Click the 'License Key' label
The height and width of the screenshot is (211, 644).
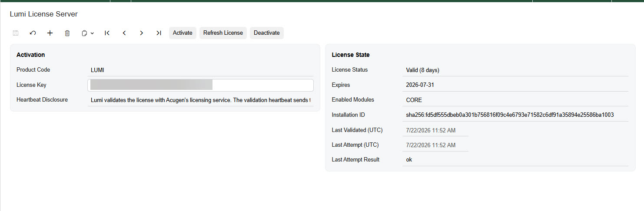(x=31, y=85)
